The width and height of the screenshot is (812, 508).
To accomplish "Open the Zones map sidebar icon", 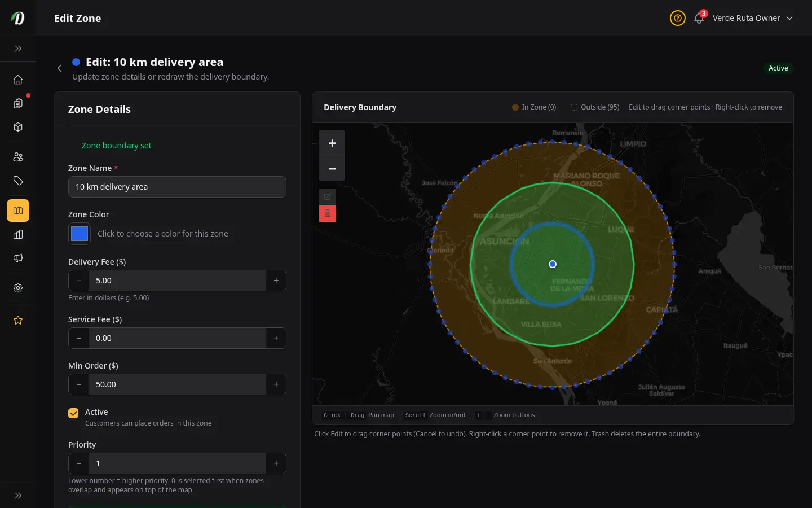I will click(18, 211).
